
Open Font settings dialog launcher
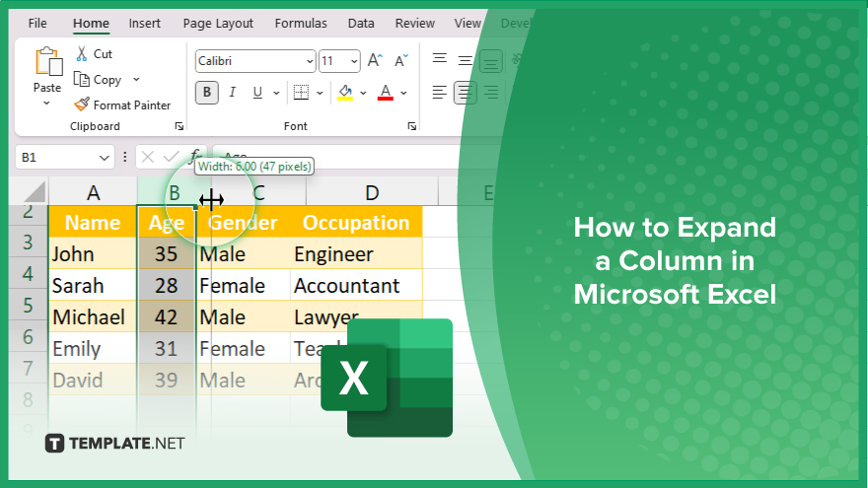(x=412, y=127)
